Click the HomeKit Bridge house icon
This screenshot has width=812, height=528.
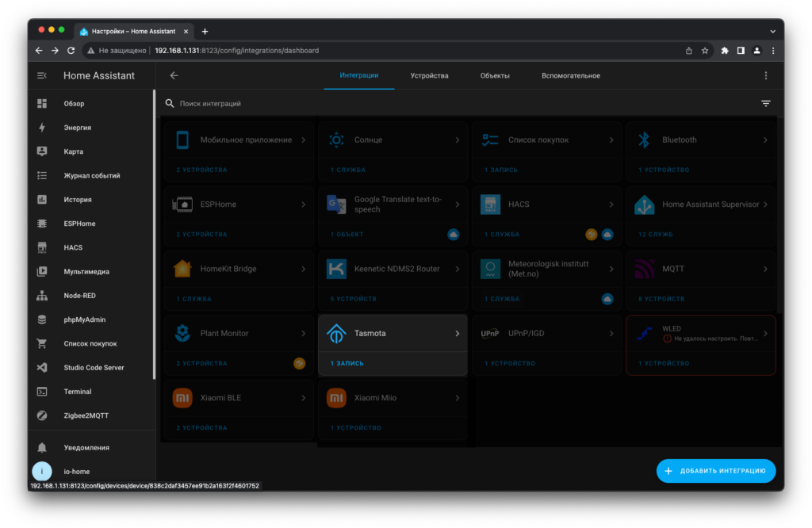[182, 269]
